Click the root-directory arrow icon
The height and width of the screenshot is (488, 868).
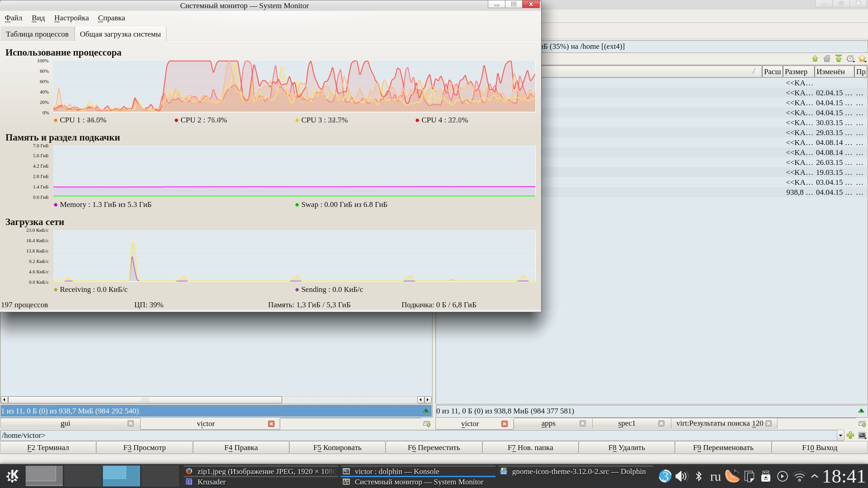(x=839, y=59)
